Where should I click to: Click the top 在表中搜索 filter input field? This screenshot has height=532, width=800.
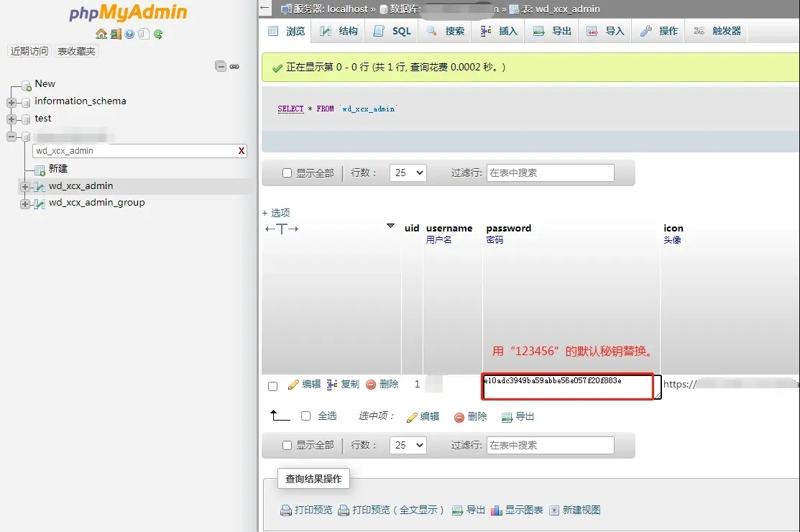pyautogui.click(x=550, y=173)
